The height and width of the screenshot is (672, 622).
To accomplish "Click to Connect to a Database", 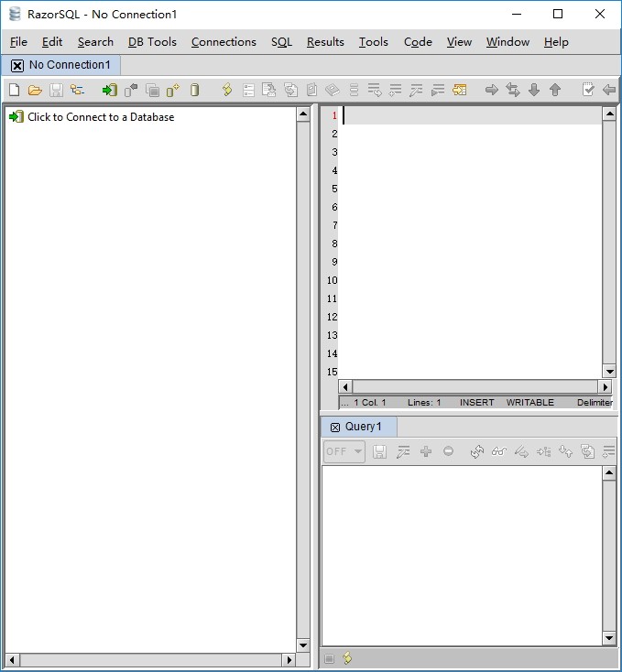I will (92, 117).
